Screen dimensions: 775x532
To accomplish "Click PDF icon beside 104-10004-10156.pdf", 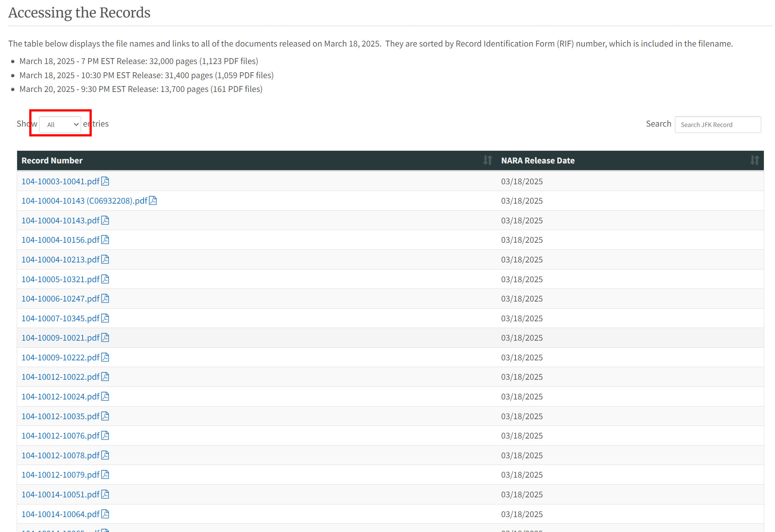I will (x=105, y=240).
